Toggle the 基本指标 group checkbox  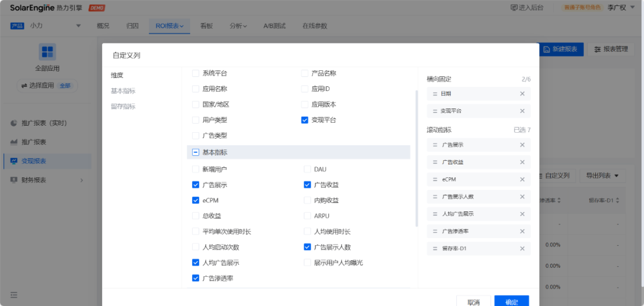(x=196, y=152)
